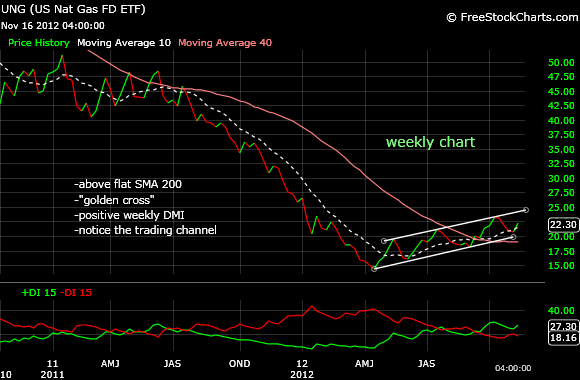Click the UNG (US Nat Gas FD ETF) title

pos(73,9)
